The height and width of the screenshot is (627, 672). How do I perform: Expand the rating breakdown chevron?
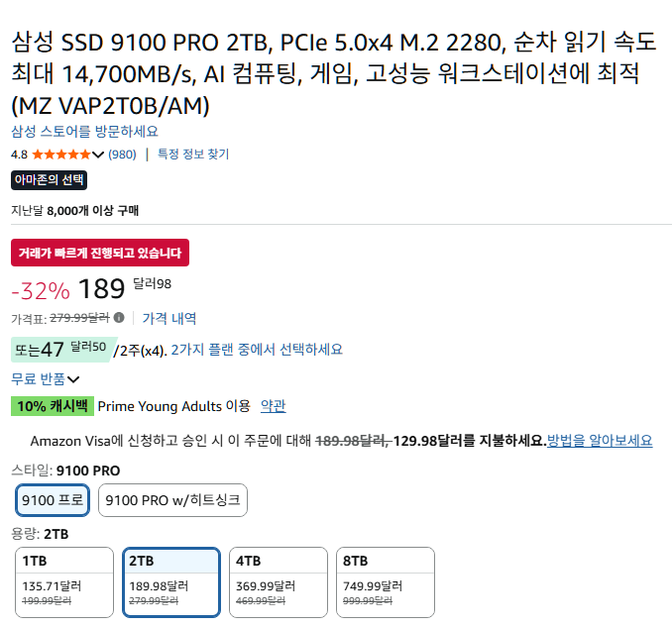[98, 155]
